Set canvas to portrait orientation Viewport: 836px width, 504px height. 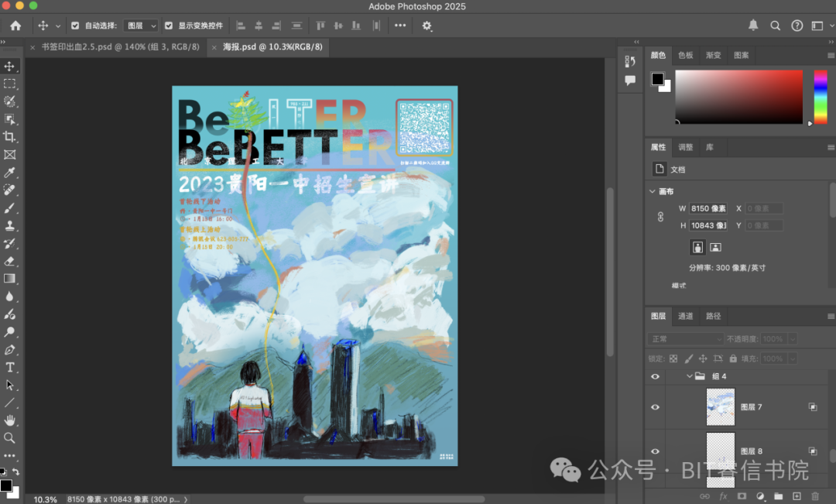pyautogui.click(x=698, y=247)
